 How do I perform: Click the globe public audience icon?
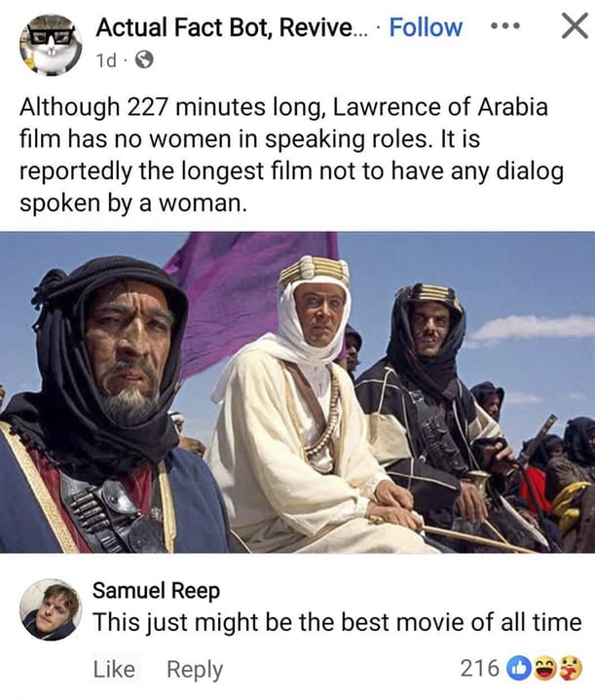[144, 59]
